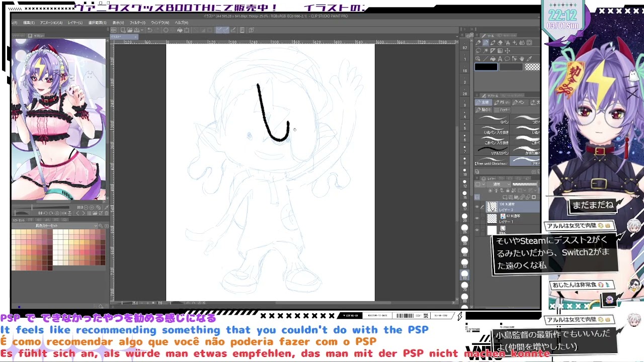Select the Auto select magic wand tool
Screen dimensions: 644x362
tap(486, 50)
